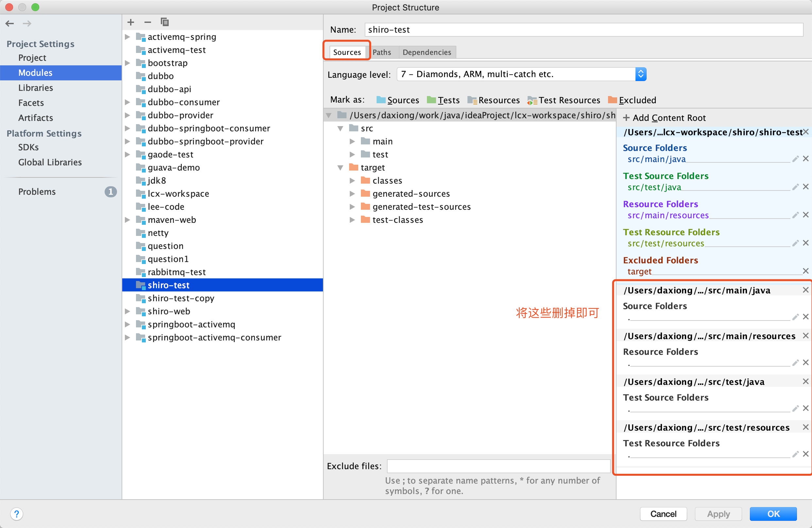
Task: Mark as Excluded folder
Action: point(632,100)
